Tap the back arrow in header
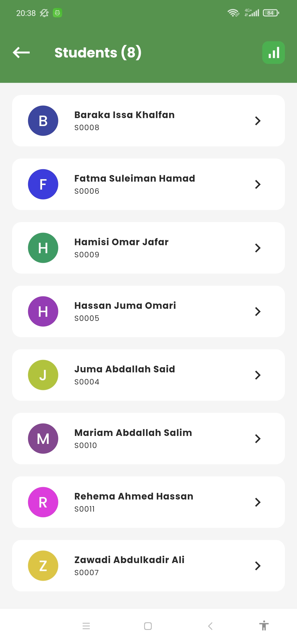 (21, 53)
